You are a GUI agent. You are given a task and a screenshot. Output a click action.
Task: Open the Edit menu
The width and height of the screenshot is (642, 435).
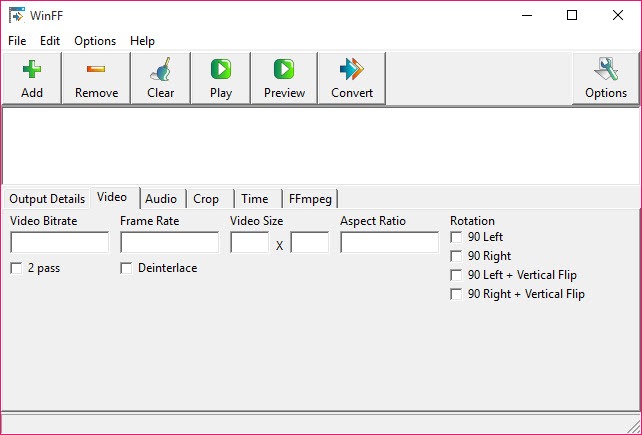coord(50,41)
